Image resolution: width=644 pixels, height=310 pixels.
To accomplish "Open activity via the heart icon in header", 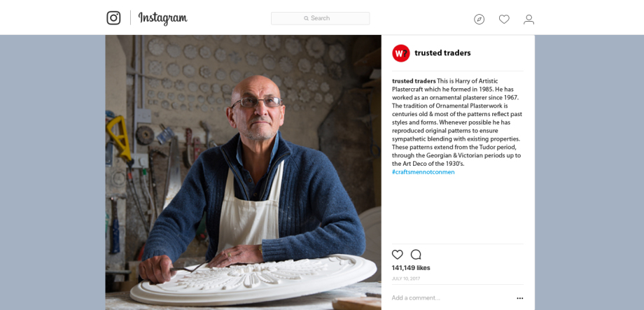I will (504, 20).
